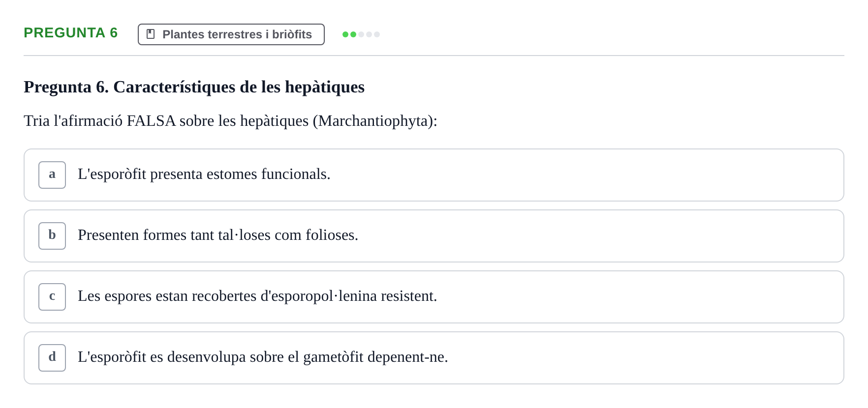Viewport: 868px width, 408px height.
Task: Select the letter badge 'c'
Action: coord(52,297)
